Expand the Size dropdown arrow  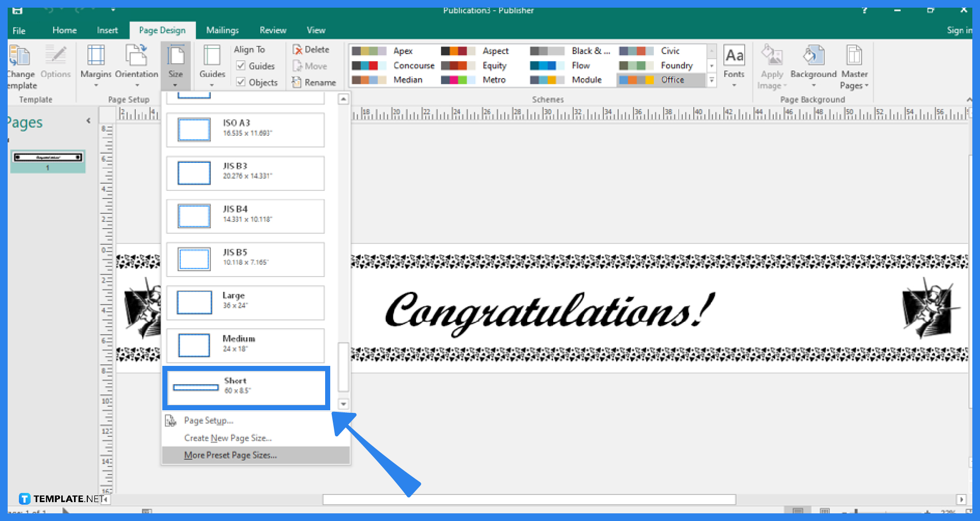[176, 85]
